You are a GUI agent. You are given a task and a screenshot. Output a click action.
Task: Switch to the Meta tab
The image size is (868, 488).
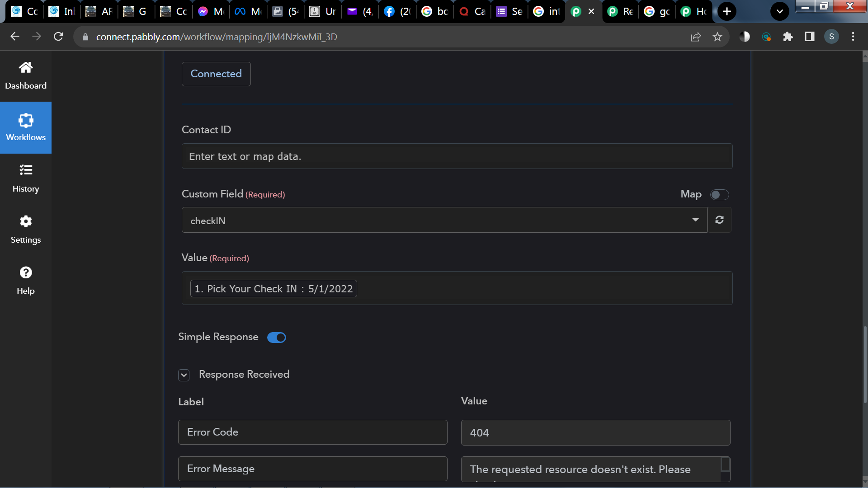coord(249,11)
